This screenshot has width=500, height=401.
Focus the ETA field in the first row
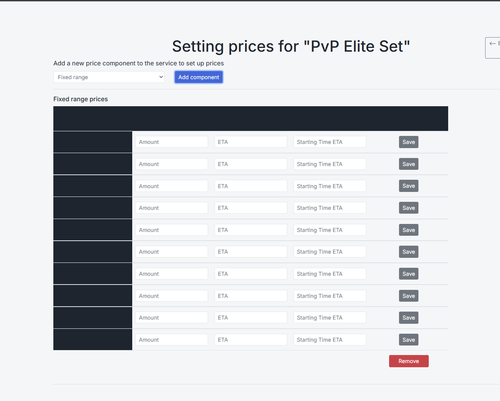(x=251, y=142)
